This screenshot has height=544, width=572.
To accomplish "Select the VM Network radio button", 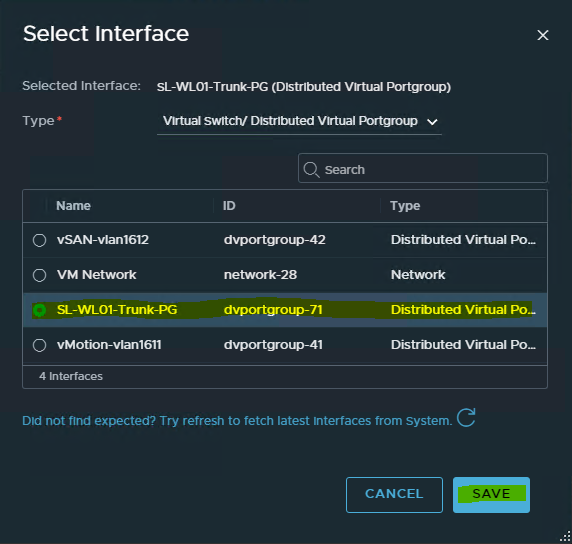I will coord(39,275).
